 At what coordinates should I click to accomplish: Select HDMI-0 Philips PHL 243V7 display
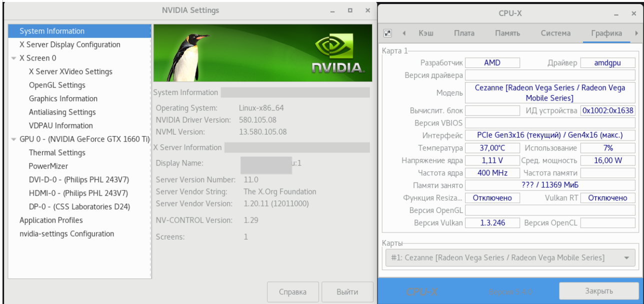point(78,193)
